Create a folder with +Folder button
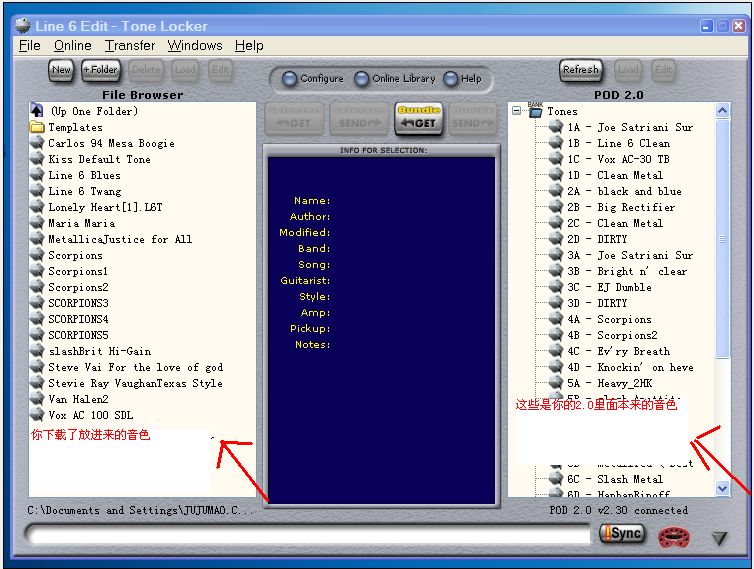 pyautogui.click(x=101, y=70)
